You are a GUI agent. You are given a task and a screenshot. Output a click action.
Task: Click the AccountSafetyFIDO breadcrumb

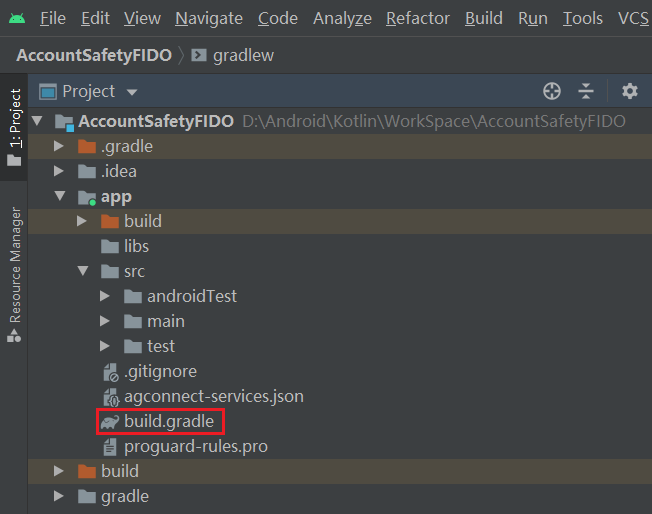click(x=93, y=55)
